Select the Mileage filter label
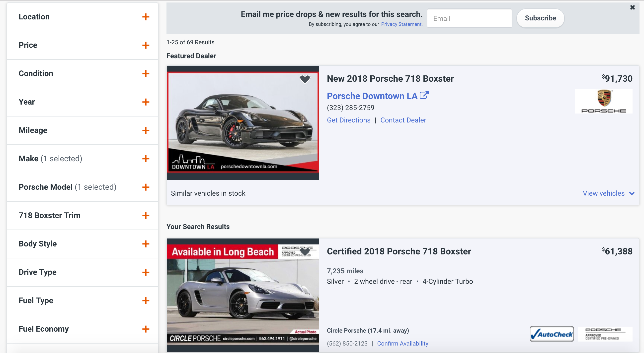Screen dimensions: 644x353 [x=33, y=130]
